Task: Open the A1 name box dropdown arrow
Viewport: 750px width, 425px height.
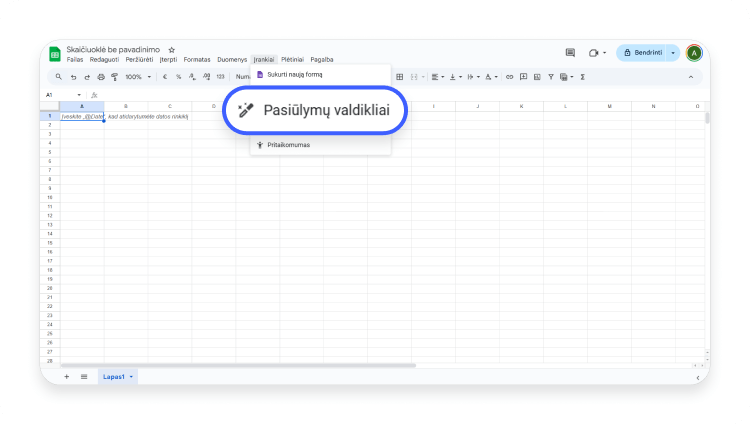Action: (x=79, y=95)
